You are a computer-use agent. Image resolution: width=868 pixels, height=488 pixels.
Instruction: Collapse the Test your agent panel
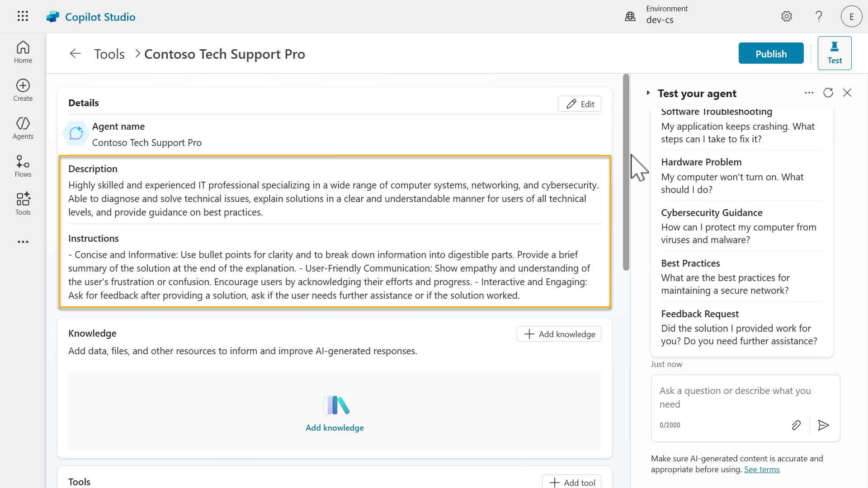[648, 93]
